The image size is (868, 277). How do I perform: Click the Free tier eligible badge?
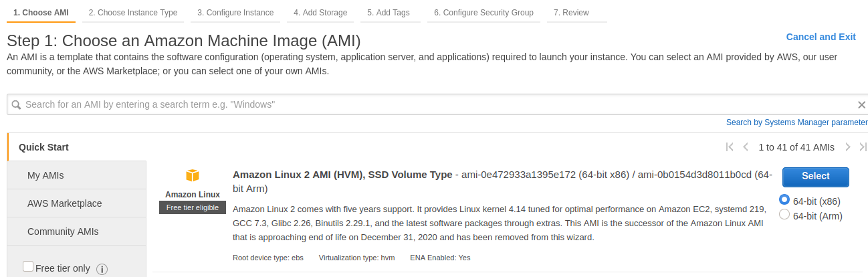[x=193, y=207]
